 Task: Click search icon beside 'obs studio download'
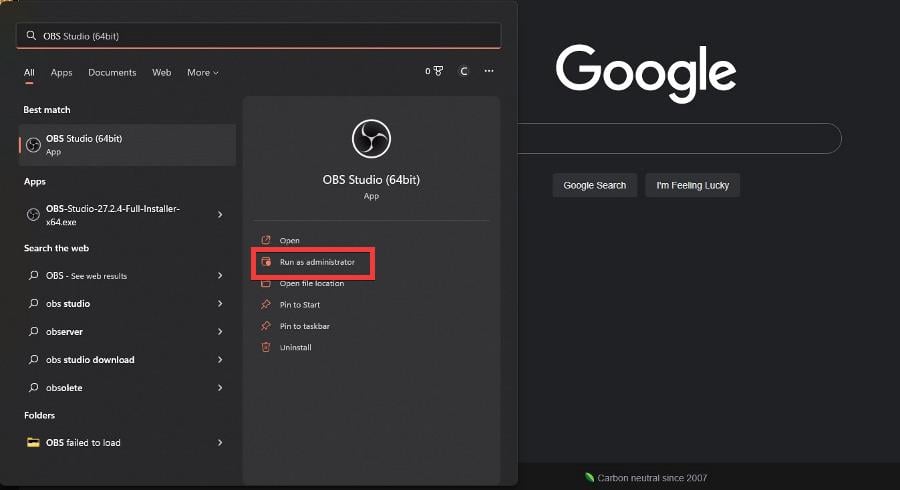pyautogui.click(x=33, y=359)
